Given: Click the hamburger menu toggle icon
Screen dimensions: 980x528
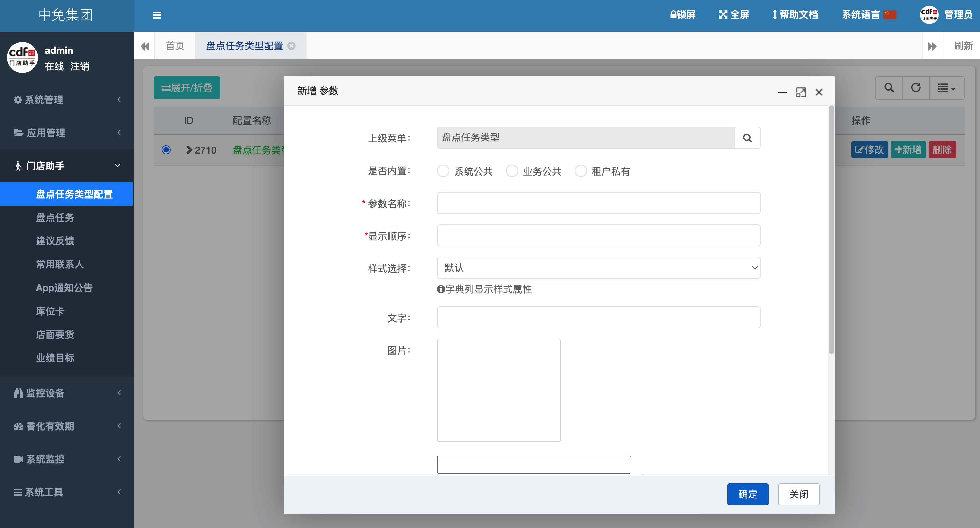Looking at the screenshot, I should click(x=157, y=15).
